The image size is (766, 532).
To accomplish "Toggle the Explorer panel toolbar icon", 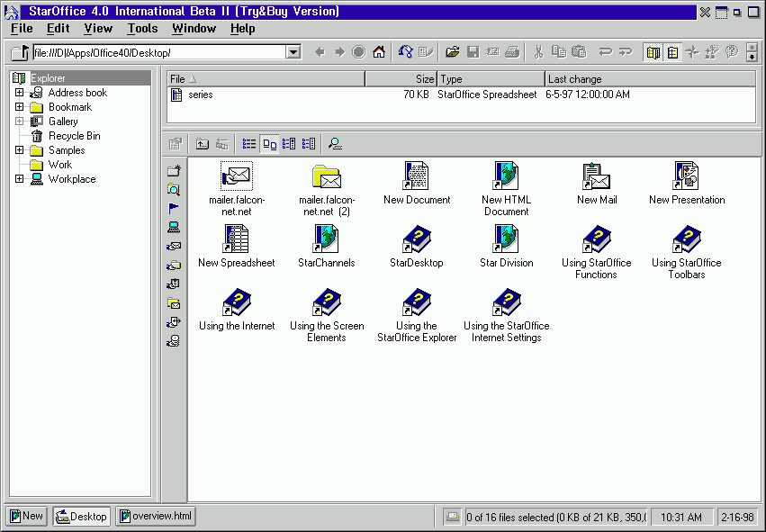I will (653, 52).
